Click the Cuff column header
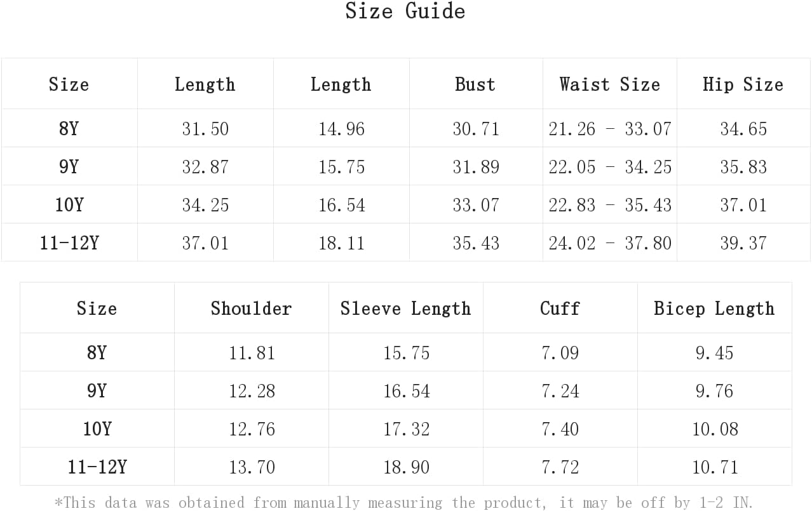This screenshot has height=511, width=812. (560, 309)
